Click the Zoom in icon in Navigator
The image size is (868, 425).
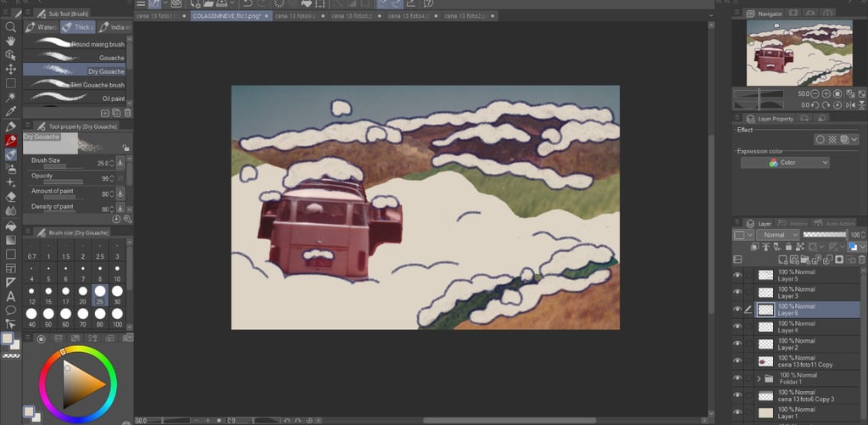pyautogui.click(x=826, y=93)
